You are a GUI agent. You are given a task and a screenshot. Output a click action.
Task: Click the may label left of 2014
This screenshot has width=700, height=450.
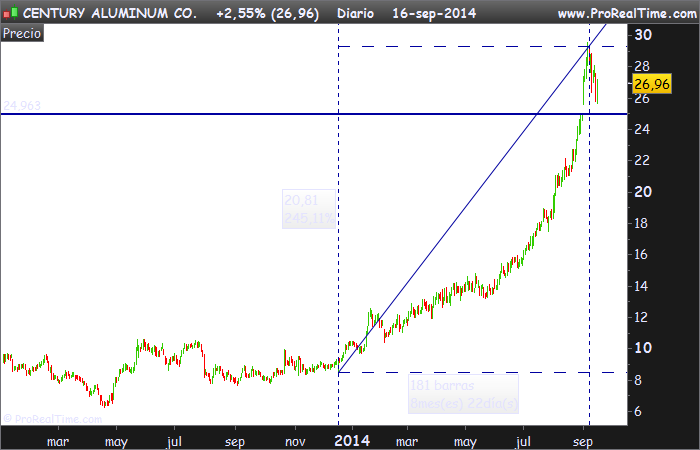pyautogui.click(x=116, y=442)
